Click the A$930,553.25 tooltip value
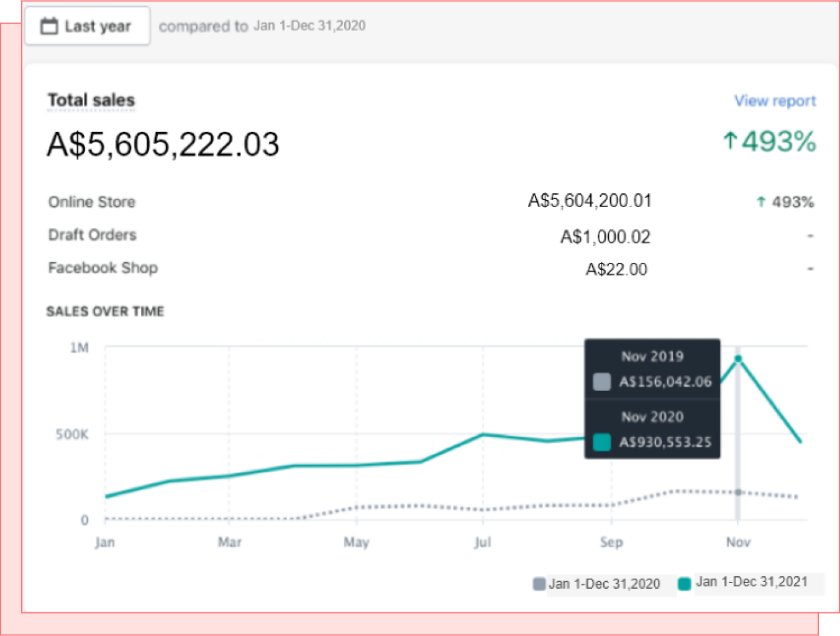This screenshot has height=636, width=840. pos(665,442)
